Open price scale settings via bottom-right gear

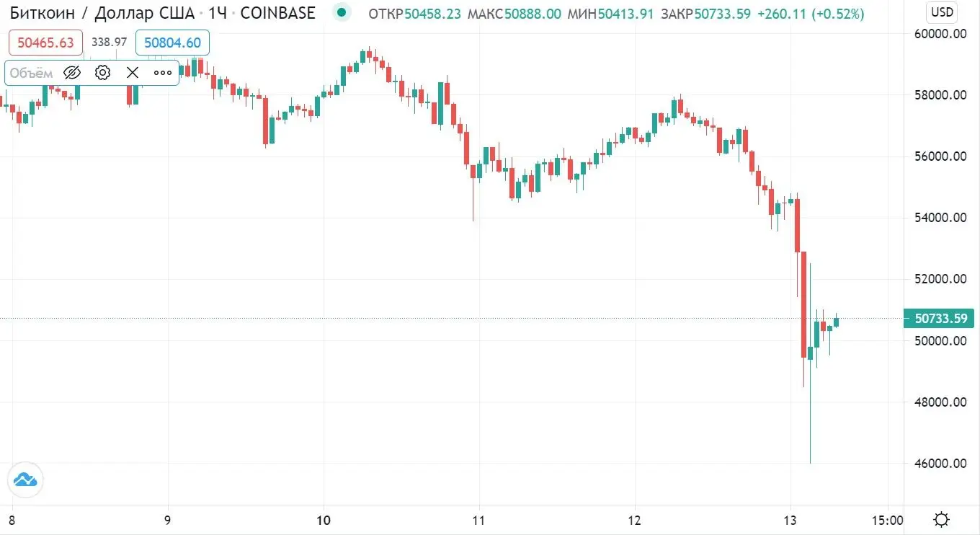pyautogui.click(x=940, y=518)
